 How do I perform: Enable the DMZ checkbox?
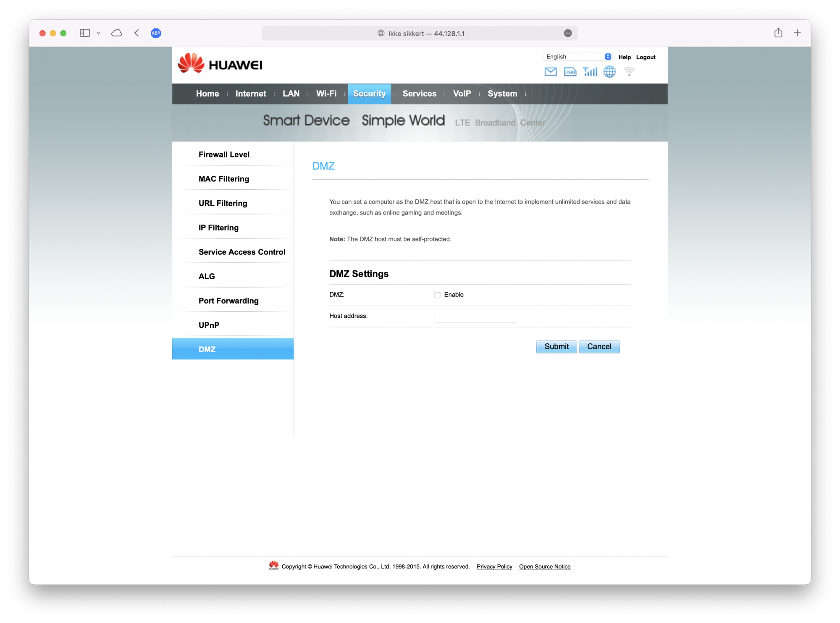coord(437,295)
